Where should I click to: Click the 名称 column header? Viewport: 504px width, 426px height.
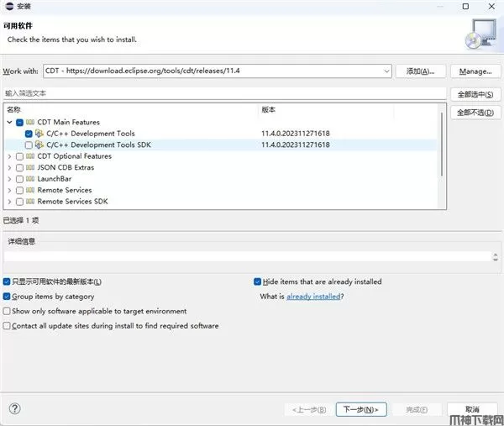click(x=13, y=109)
